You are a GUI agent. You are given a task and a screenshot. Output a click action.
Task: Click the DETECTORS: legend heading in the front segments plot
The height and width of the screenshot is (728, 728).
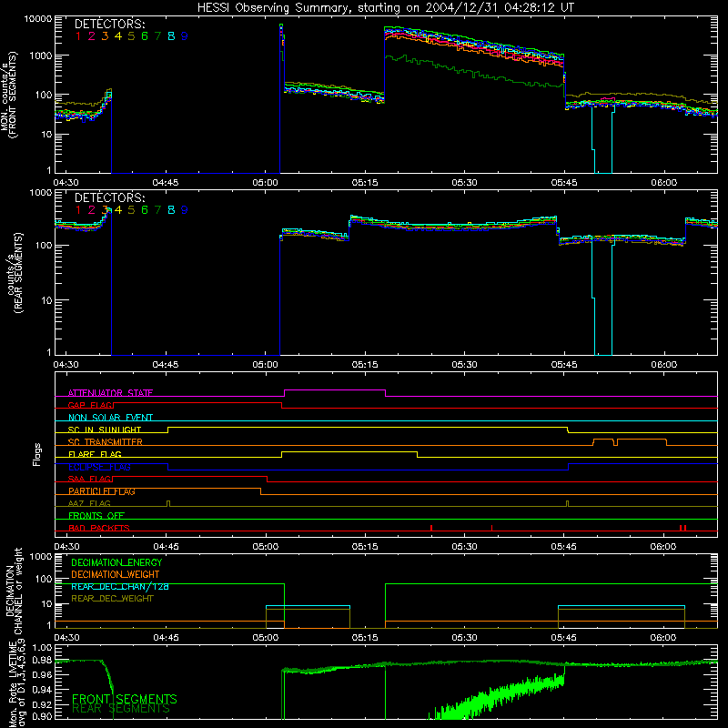109,24
